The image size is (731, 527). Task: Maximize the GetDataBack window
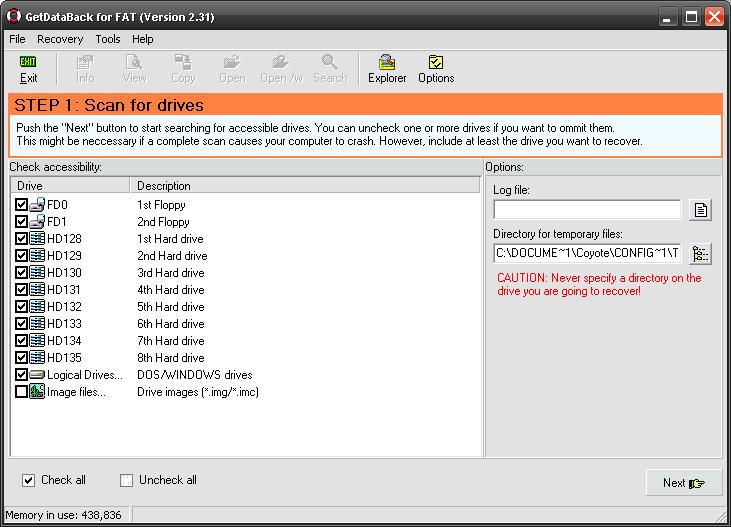click(691, 17)
